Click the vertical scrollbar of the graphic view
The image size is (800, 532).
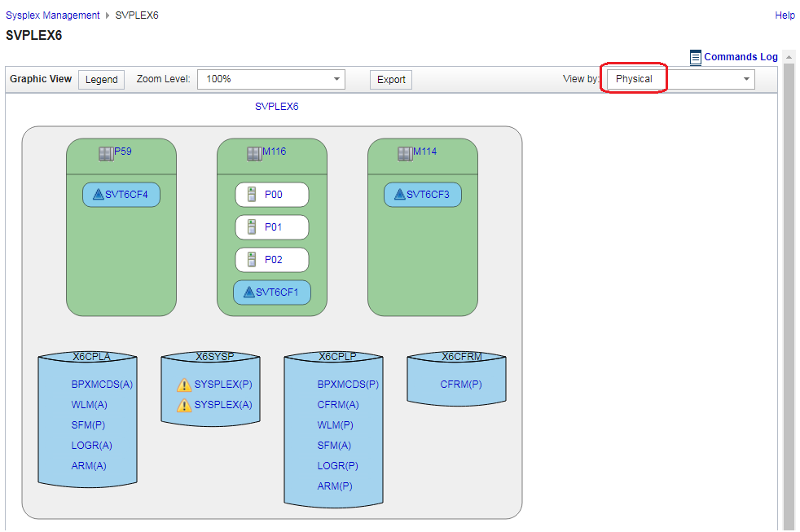point(788,293)
